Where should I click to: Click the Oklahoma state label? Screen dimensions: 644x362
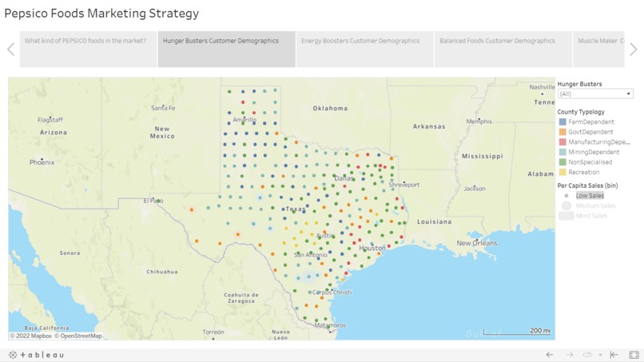[x=330, y=109]
